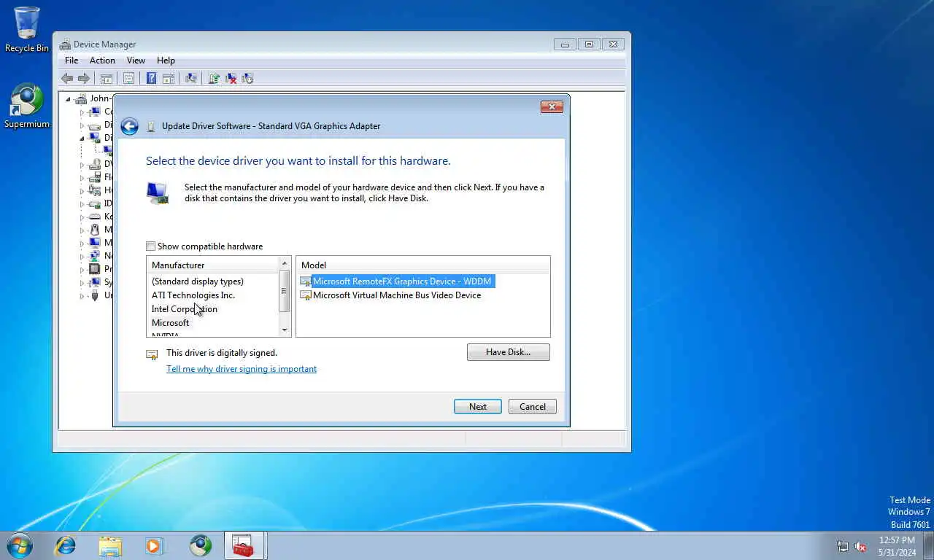
Task: Open Windows Media Player from the taskbar
Action: tap(155, 545)
